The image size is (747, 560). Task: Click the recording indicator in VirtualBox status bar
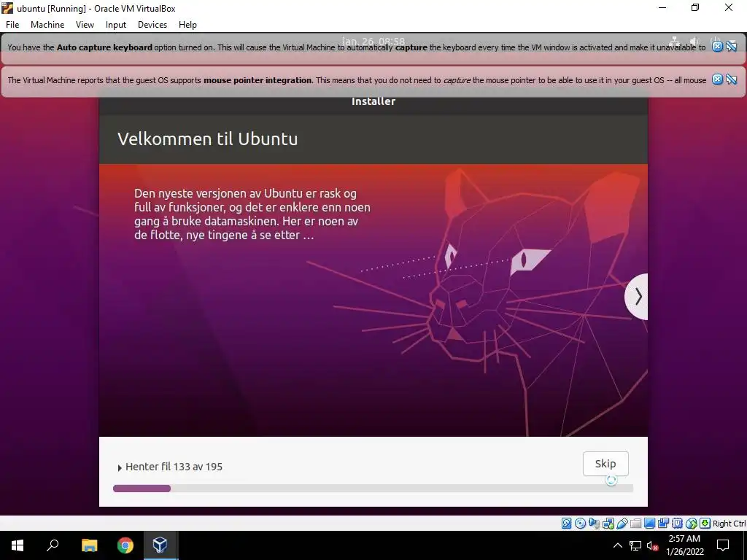[x=663, y=524]
